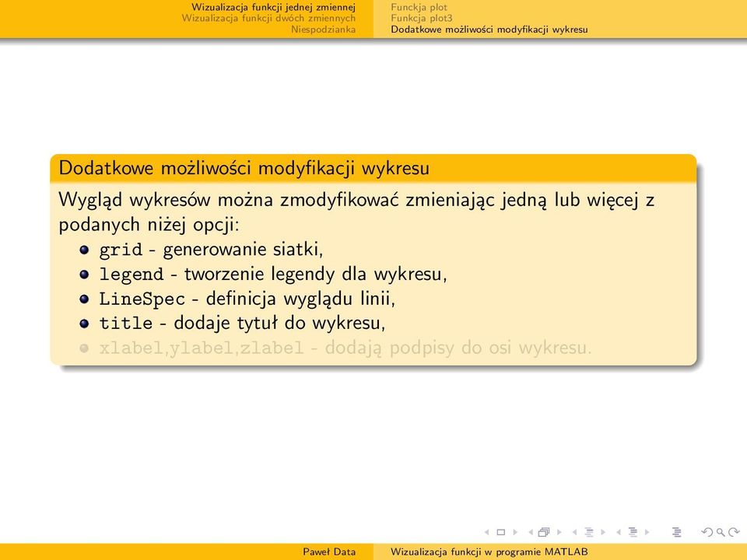Click the subsection lines icon
Viewport: 747px width, 560px height.
[x=589, y=532]
